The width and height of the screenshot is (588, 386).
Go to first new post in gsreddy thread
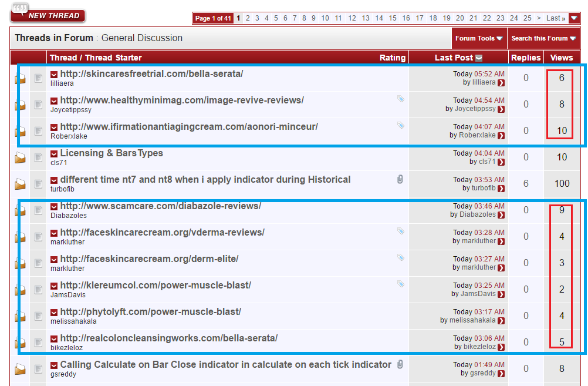point(54,365)
